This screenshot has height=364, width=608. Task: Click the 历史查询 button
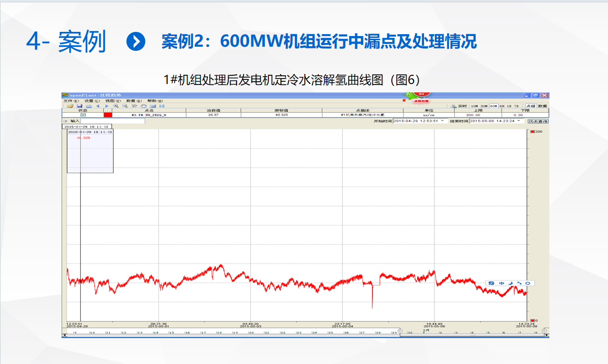(538, 121)
